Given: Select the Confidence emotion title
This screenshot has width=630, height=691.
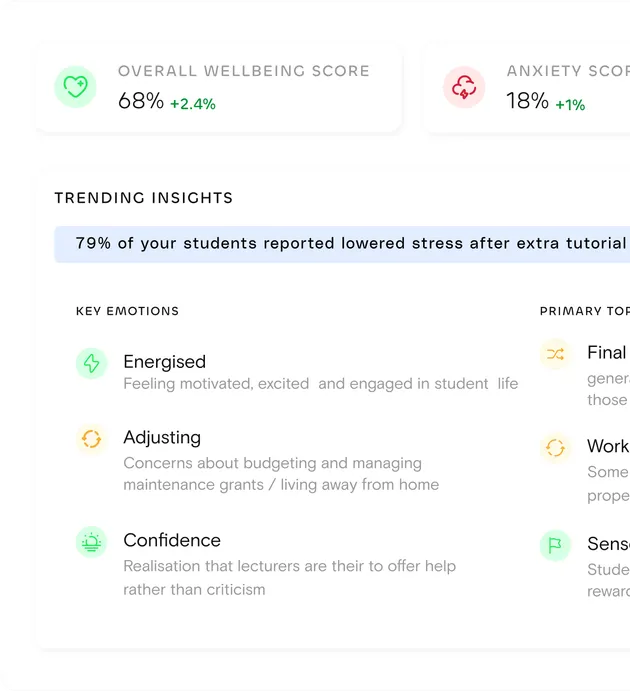Looking at the screenshot, I should tap(172, 541).
